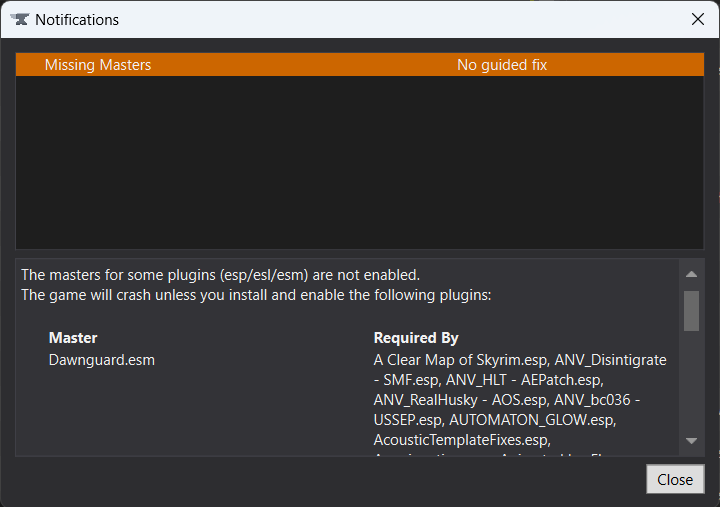Click the Dawnguard.esm master entry
The image size is (720, 507).
tap(101, 360)
